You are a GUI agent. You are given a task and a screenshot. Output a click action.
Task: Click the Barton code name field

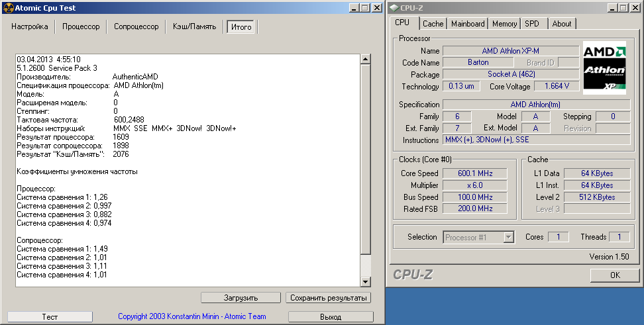pyautogui.click(x=478, y=62)
